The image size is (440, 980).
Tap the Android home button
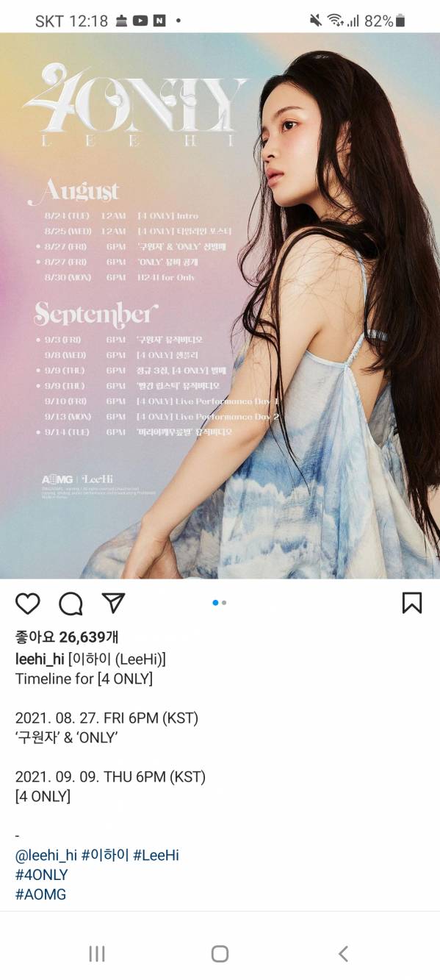220,954
